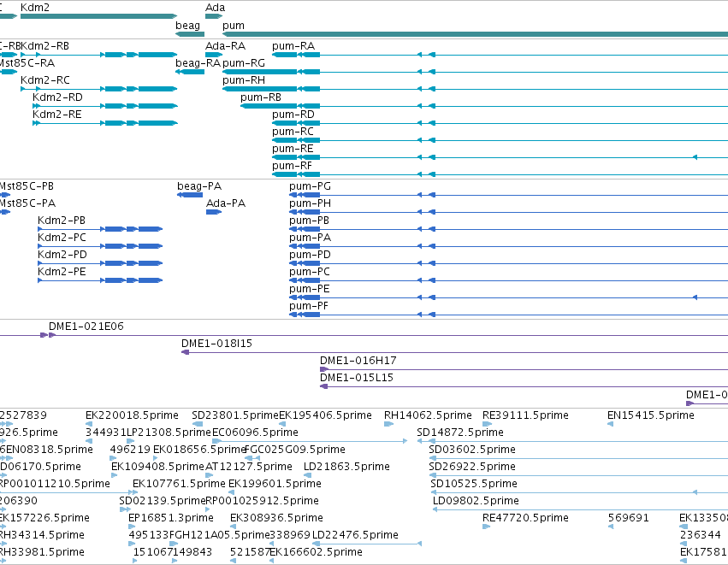This screenshot has height=565, width=728.
Task: Select the 569691 EST label
Action: (x=629, y=518)
